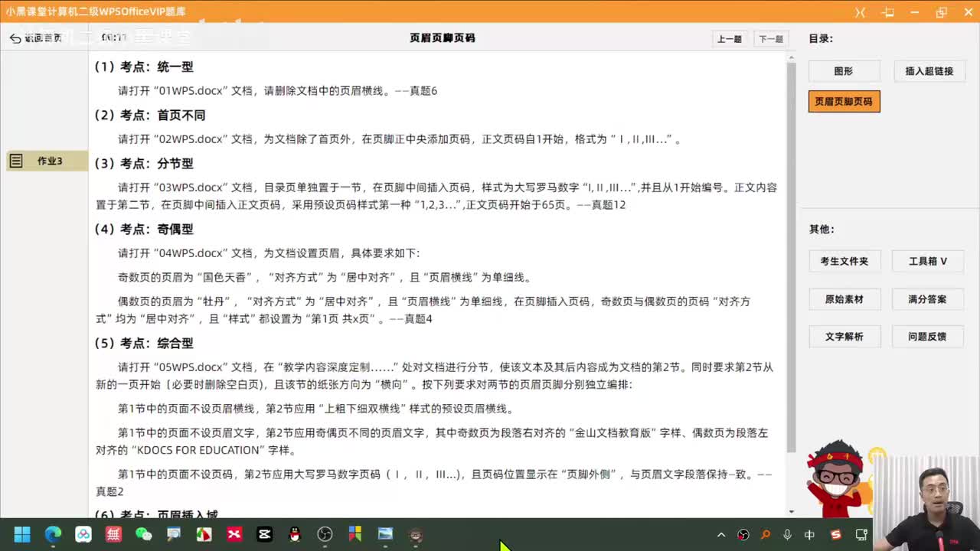Switch the 中 input method indicator
This screenshot has width=980, height=551.
810,535
